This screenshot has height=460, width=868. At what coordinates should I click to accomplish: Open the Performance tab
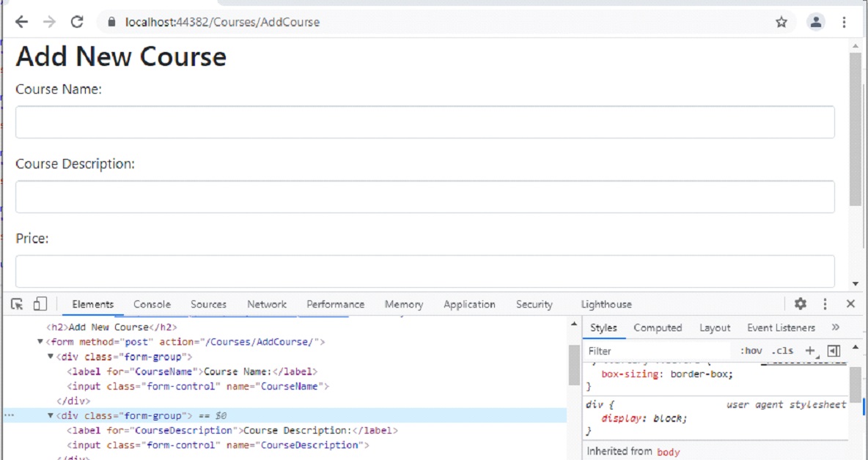336,304
